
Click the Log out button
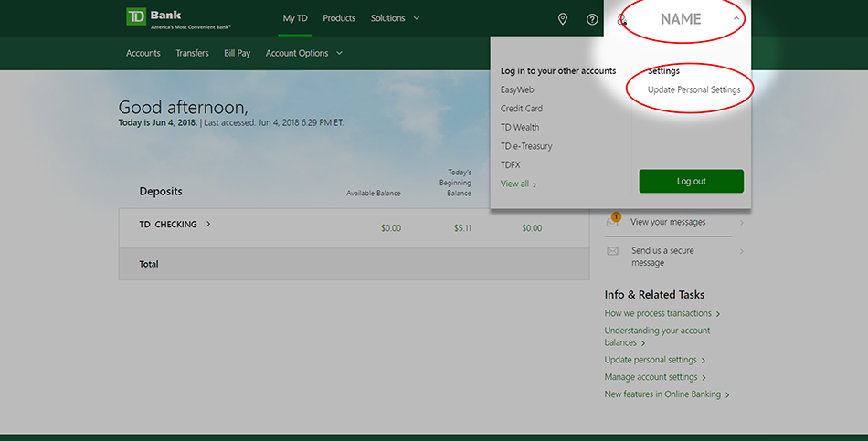pyautogui.click(x=692, y=181)
